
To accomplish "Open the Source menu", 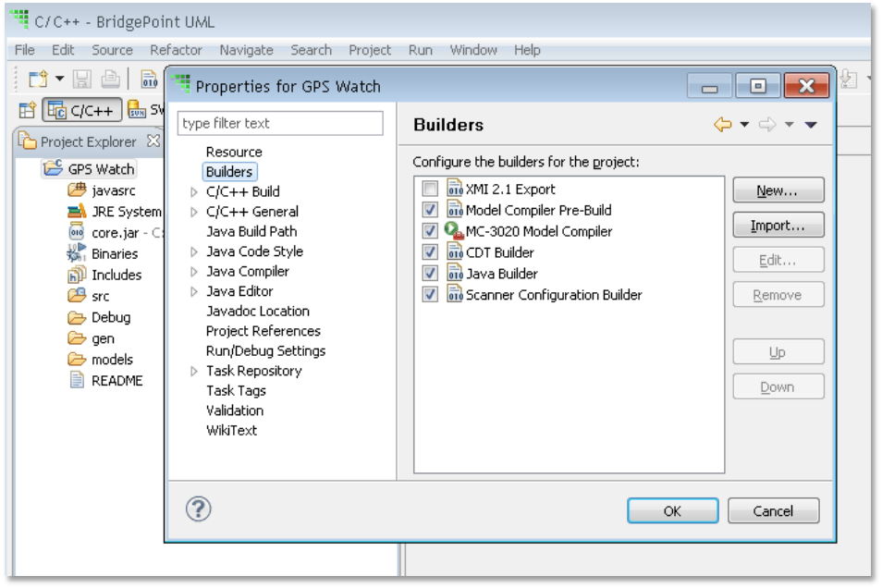I will 113,50.
